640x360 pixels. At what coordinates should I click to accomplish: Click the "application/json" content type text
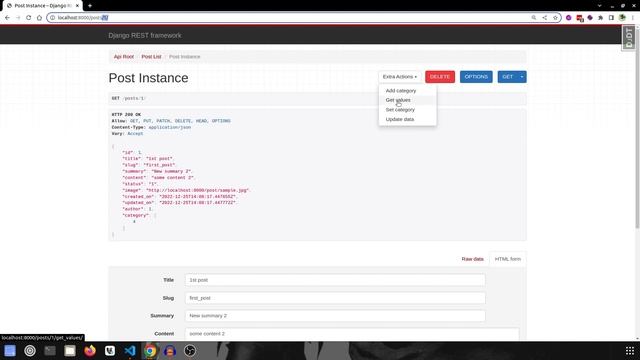169,127
